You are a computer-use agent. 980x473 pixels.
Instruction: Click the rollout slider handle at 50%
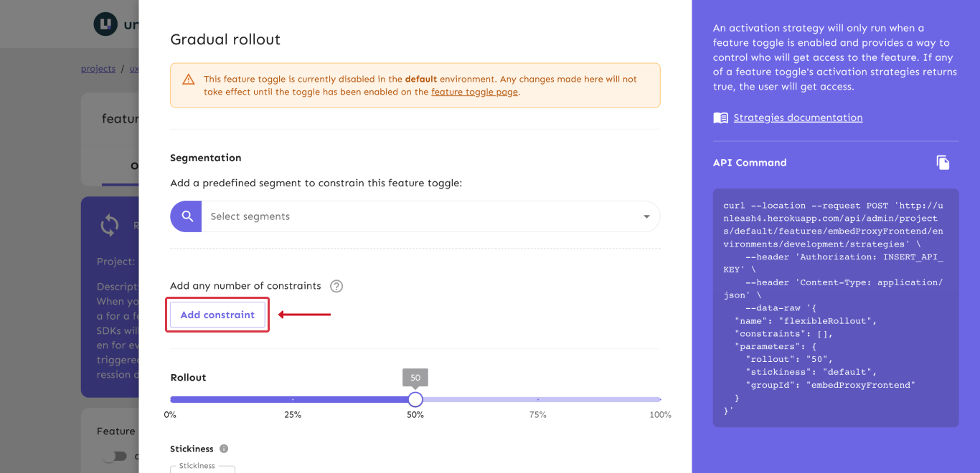pos(415,399)
